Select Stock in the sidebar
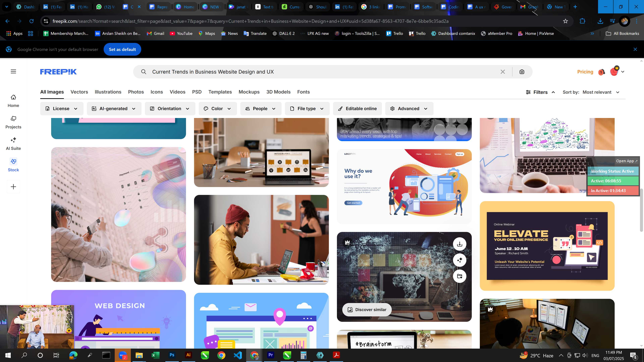The height and width of the screenshot is (362, 644). coord(13,165)
